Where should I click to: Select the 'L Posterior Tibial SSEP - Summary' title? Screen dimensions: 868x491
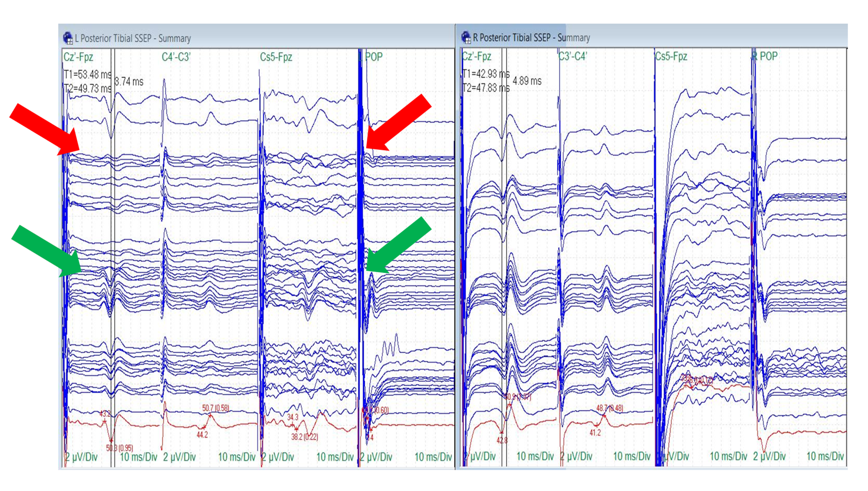[x=133, y=39]
